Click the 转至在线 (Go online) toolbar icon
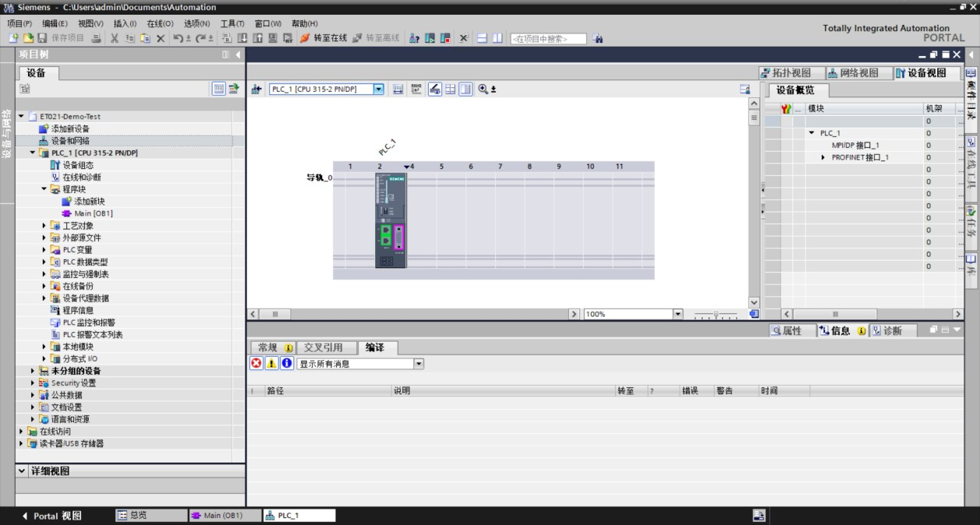The height and width of the screenshot is (525, 980). [x=305, y=38]
